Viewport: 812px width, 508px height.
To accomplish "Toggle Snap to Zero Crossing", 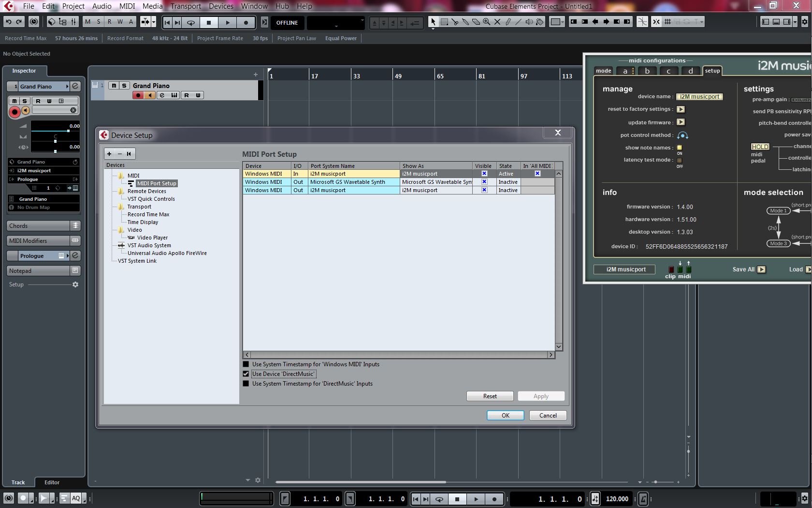I will (642, 22).
